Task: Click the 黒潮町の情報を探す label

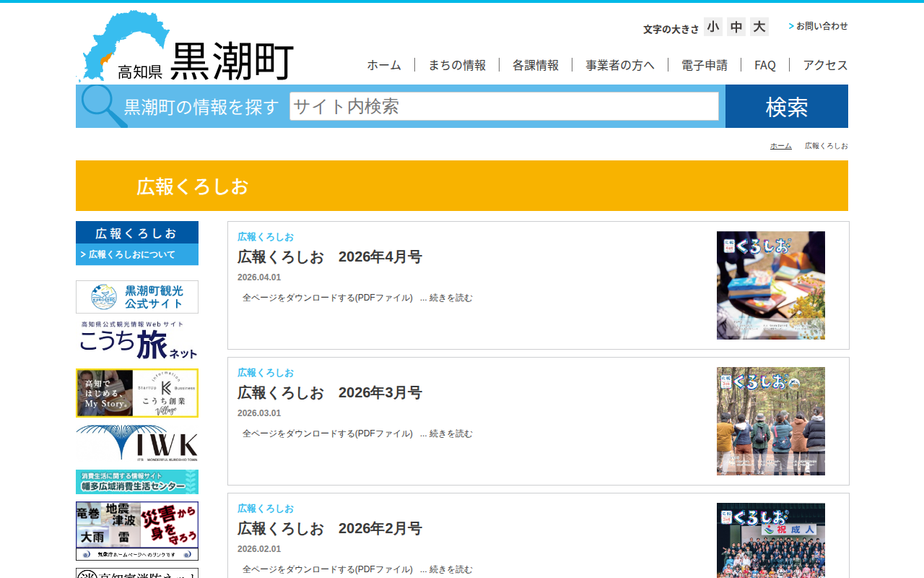Action: click(201, 107)
